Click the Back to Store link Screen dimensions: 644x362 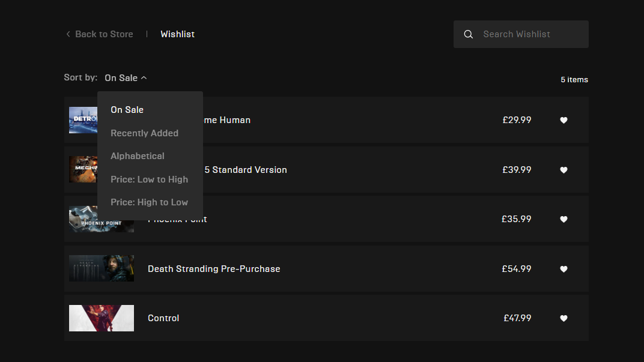tap(104, 34)
